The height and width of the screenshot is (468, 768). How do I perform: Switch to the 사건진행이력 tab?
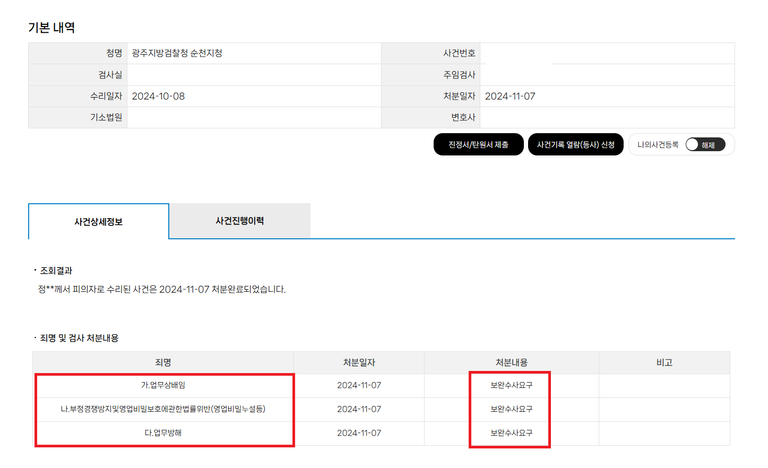click(239, 220)
